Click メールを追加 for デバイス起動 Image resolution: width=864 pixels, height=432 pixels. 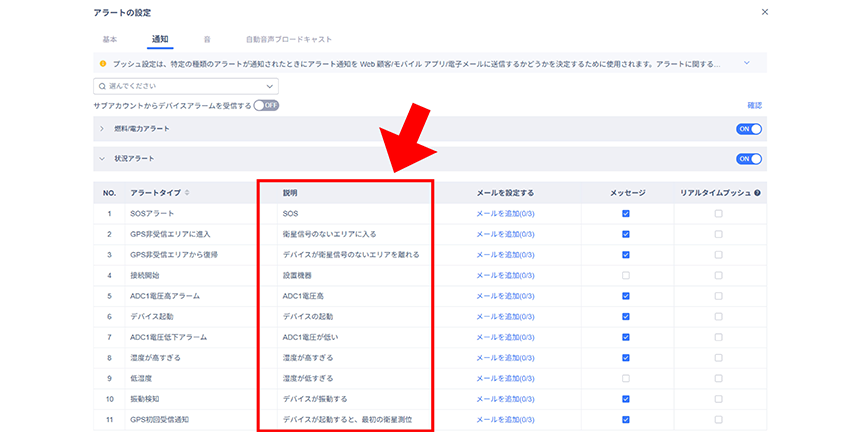(x=512, y=316)
